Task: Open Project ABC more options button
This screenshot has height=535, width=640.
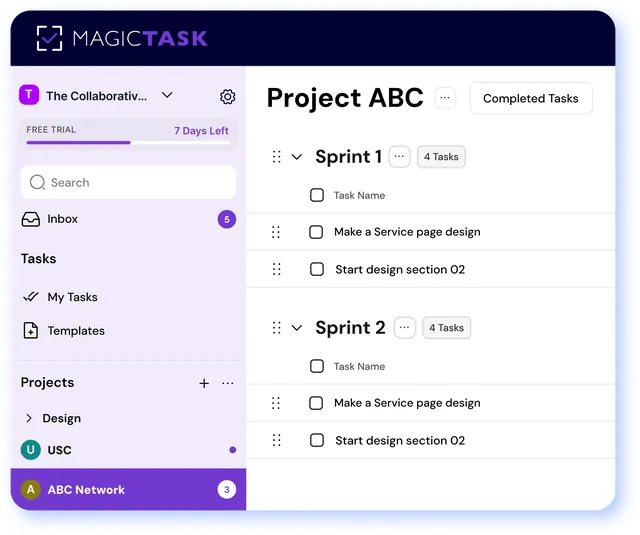Action: 445,98
